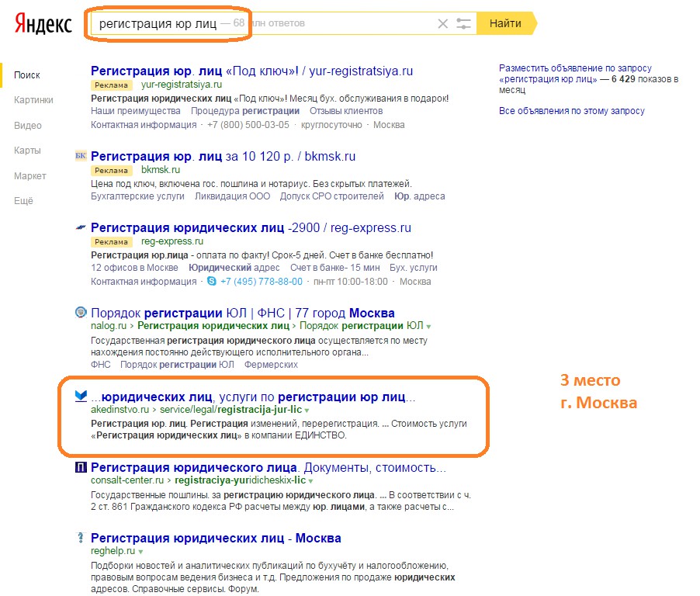Open Контактная информация under reg-express ad

144,282
